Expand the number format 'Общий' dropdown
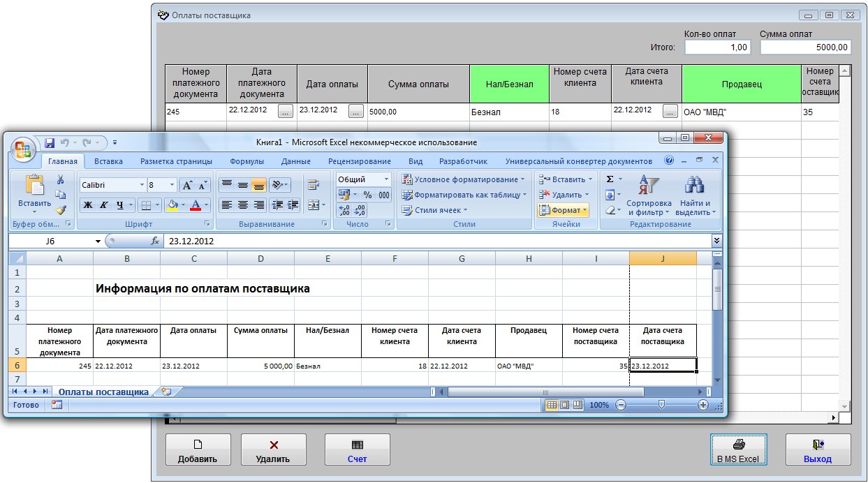868x483 pixels. point(385,179)
